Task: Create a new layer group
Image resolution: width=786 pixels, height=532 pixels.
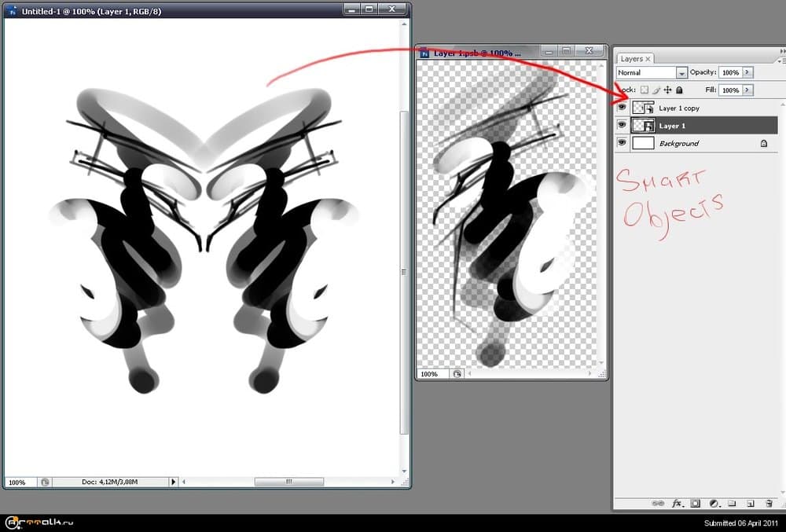Action: click(x=732, y=503)
